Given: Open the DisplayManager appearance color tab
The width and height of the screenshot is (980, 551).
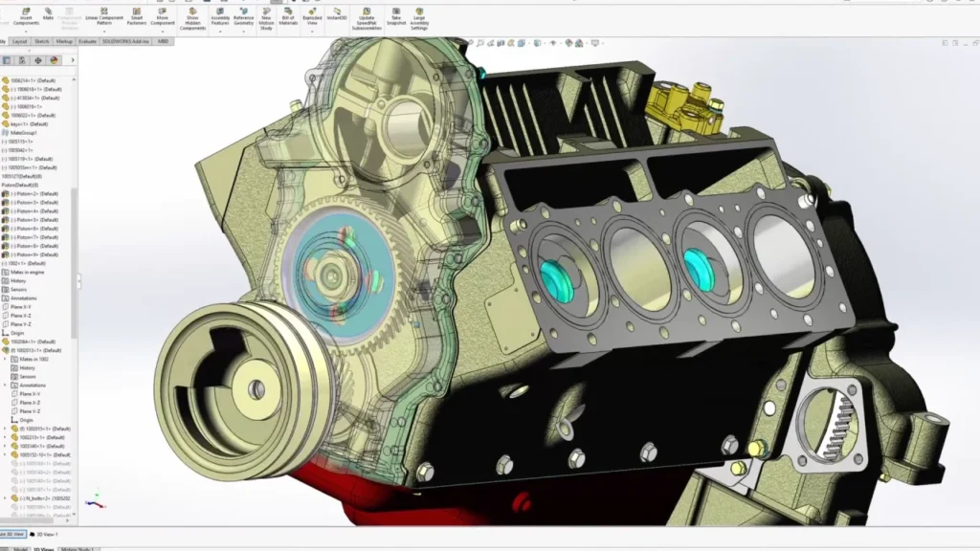Looking at the screenshot, I should 54,60.
